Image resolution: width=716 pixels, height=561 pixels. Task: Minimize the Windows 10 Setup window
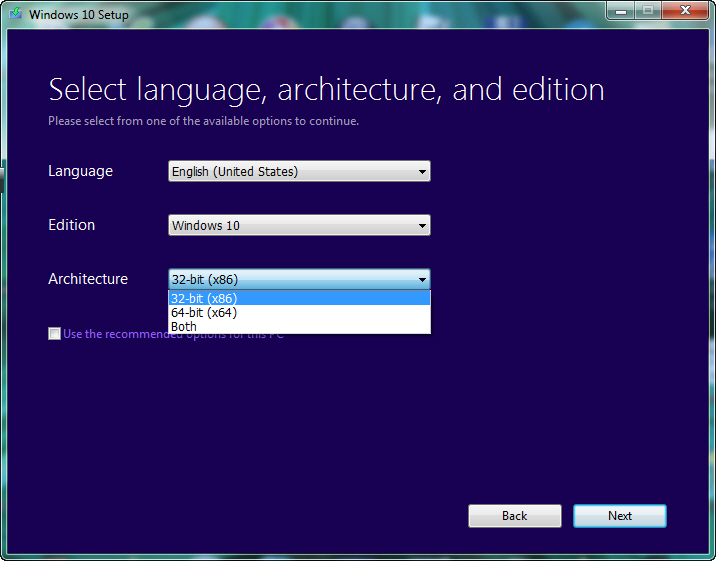coord(621,10)
